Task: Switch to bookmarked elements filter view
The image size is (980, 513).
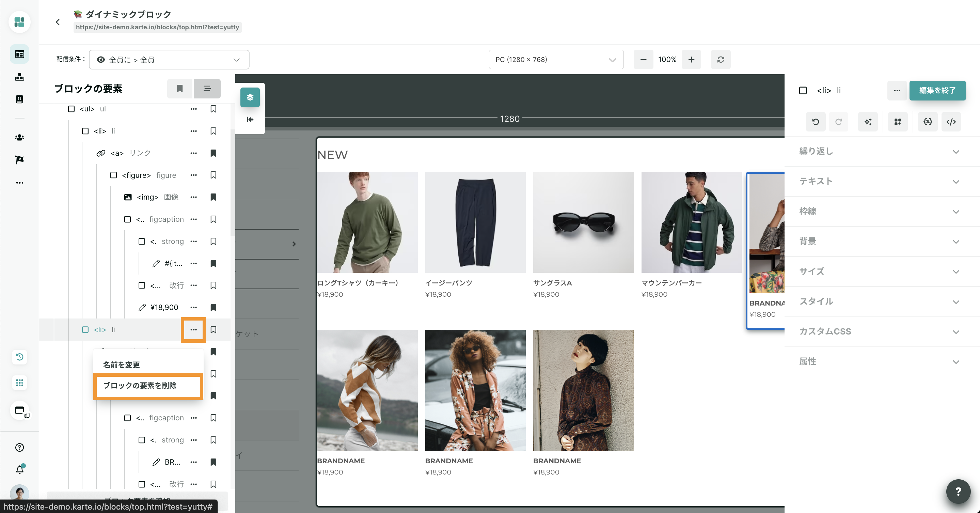Action: tap(180, 89)
